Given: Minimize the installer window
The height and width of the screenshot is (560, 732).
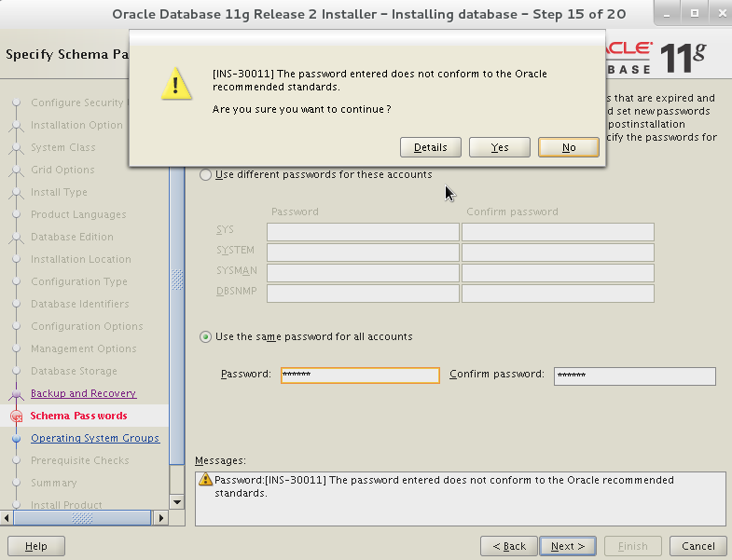Looking at the screenshot, I should 667,13.
